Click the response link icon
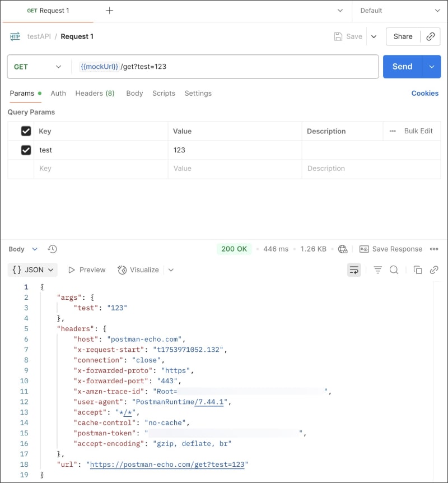This screenshot has height=483, width=448. (x=434, y=270)
